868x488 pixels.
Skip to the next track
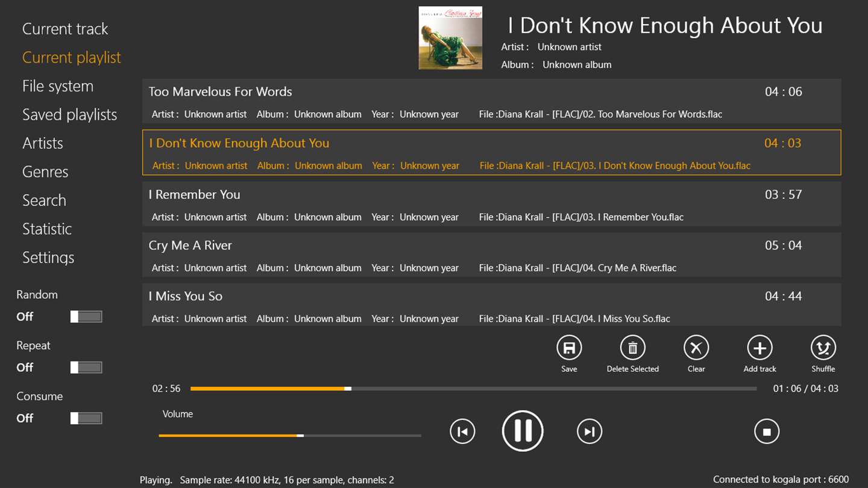(590, 431)
